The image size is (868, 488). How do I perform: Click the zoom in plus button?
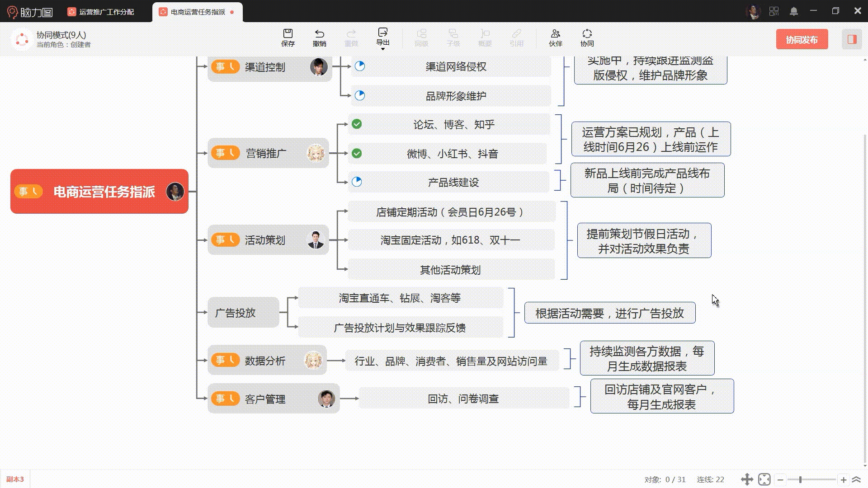click(x=844, y=479)
